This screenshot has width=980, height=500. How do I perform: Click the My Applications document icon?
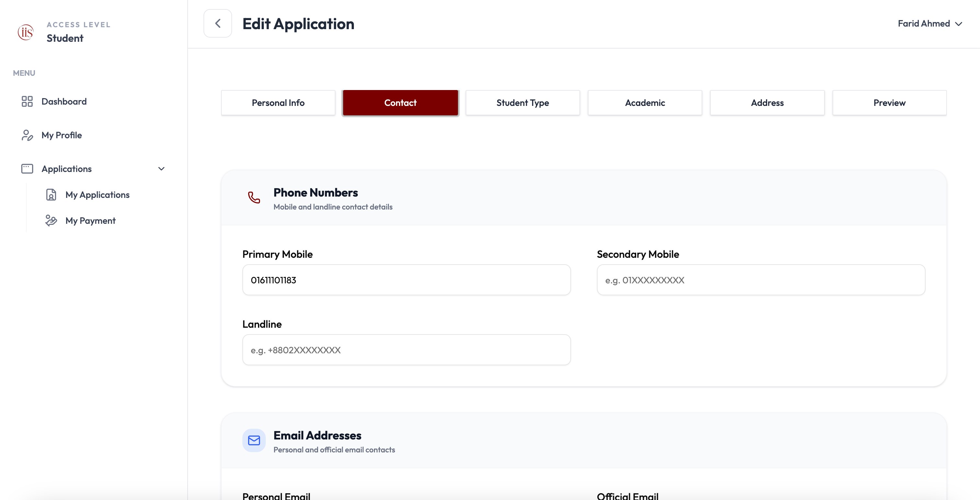point(51,195)
